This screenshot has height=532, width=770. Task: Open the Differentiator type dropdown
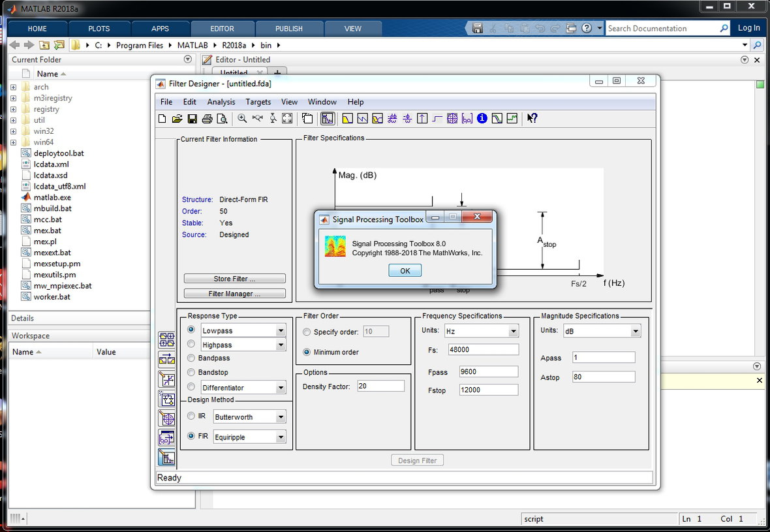[x=281, y=388]
